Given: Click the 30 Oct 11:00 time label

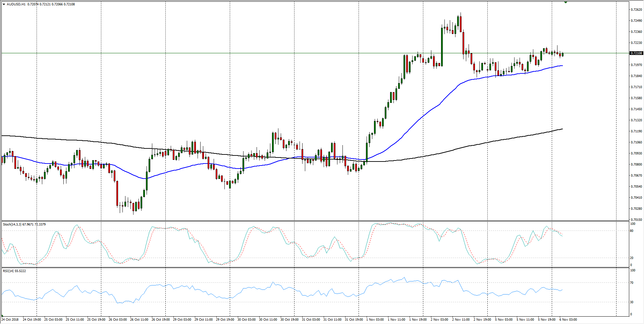Looking at the screenshot, I should [x=268, y=319].
